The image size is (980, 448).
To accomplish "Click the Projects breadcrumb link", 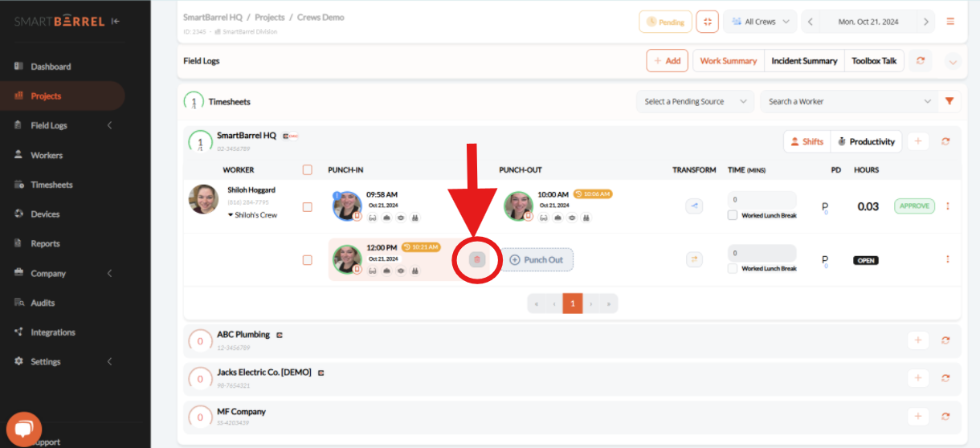I will click(269, 17).
